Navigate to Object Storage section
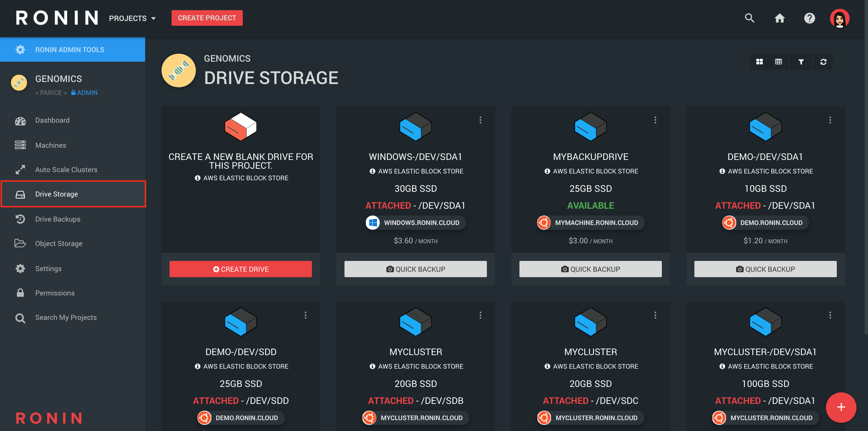Image resolution: width=868 pixels, height=431 pixels. tap(59, 244)
